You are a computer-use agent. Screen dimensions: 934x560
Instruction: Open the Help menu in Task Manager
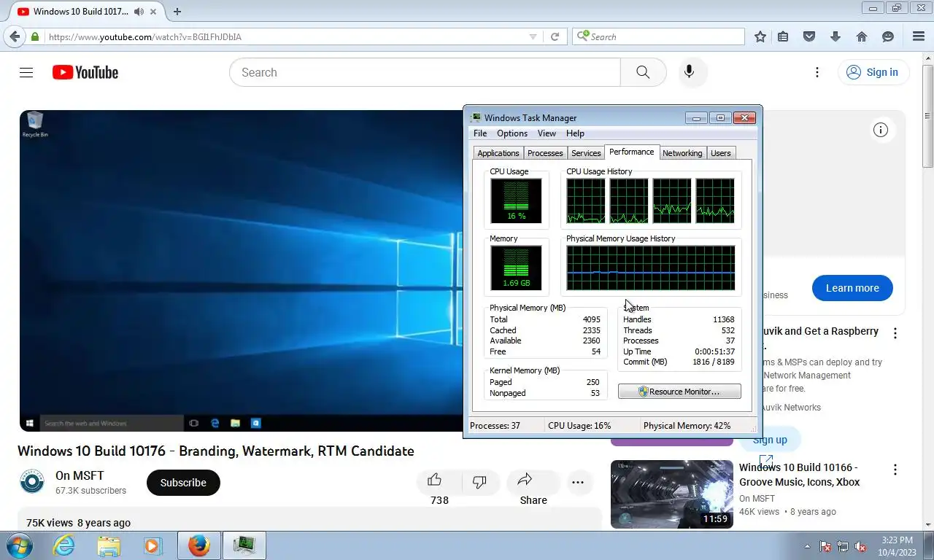click(575, 133)
